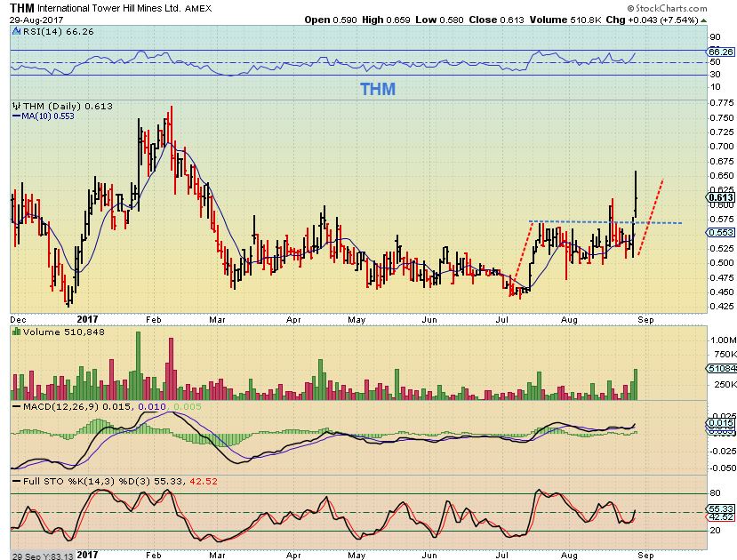
Task: Click the 29-Aug-2017 date label
Action: click(36, 20)
